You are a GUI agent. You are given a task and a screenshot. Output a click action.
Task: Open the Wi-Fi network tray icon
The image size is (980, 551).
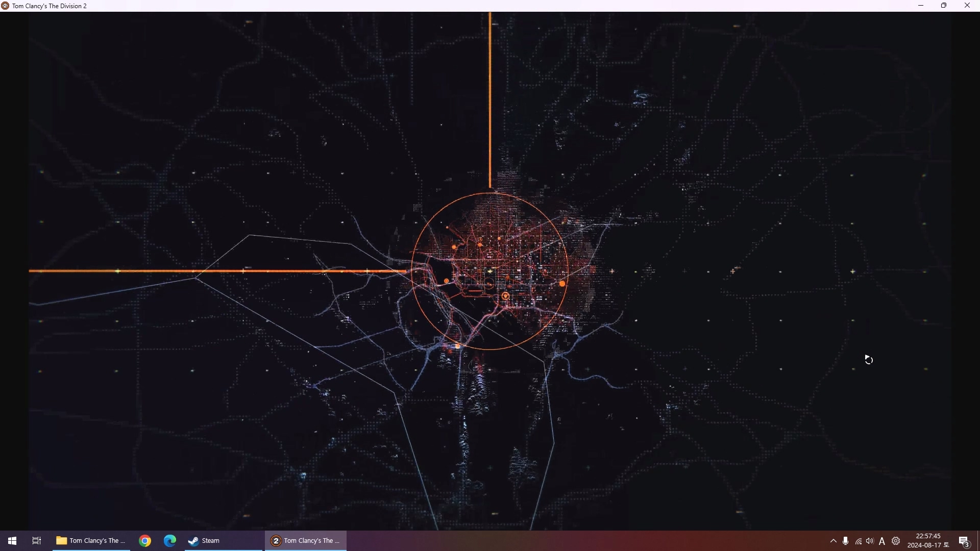859,541
